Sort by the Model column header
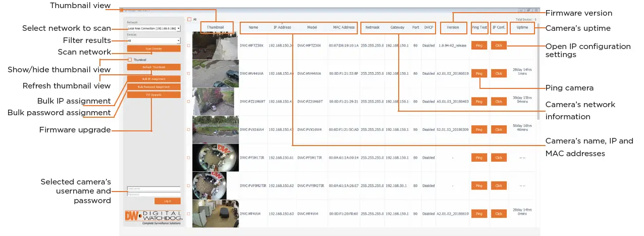The width and height of the screenshot is (644, 236). [x=312, y=27]
